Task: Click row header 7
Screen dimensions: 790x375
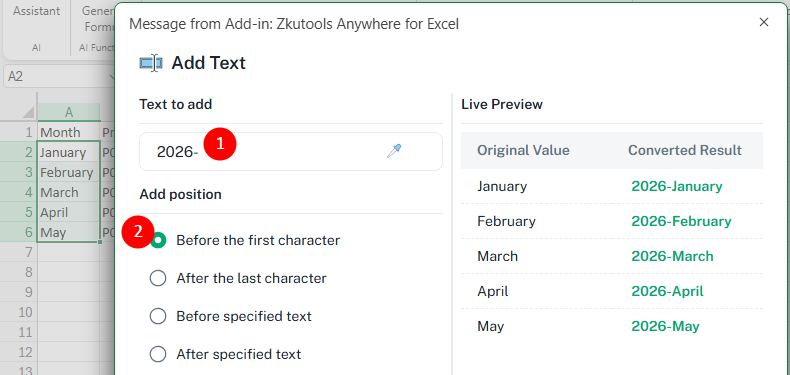Action: pyautogui.click(x=19, y=253)
